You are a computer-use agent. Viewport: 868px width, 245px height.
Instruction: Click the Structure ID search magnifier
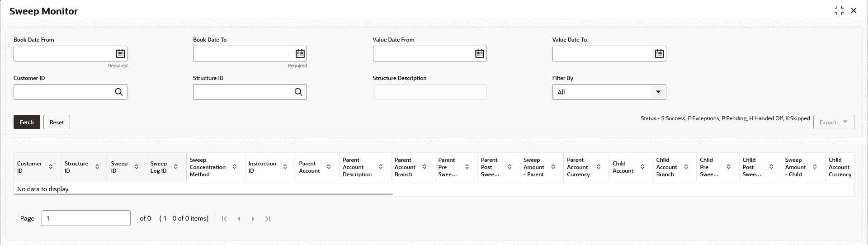pyautogui.click(x=298, y=92)
